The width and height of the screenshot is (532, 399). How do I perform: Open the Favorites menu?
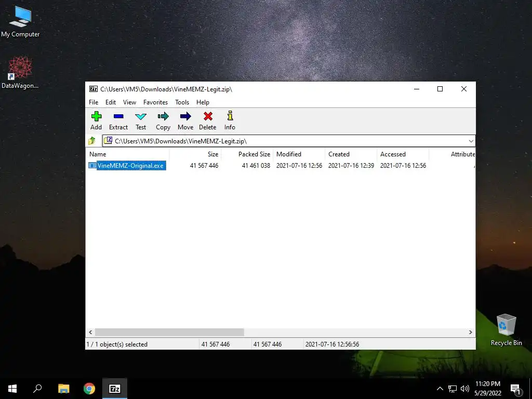coord(155,102)
